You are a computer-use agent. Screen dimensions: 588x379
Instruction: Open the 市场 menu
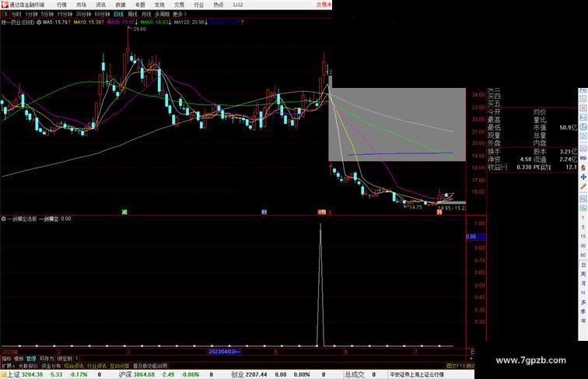click(x=82, y=5)
